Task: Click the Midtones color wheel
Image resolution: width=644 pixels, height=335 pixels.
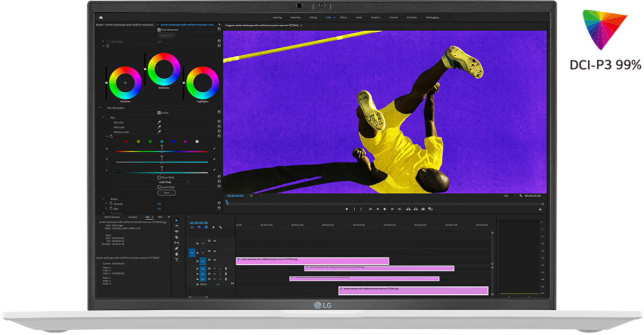Action: pyautogui.click(x=164, y=69)
